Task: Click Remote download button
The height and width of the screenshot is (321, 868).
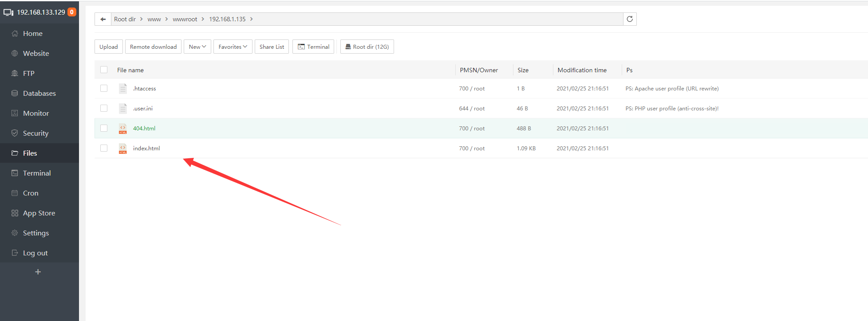Action: 153,47
